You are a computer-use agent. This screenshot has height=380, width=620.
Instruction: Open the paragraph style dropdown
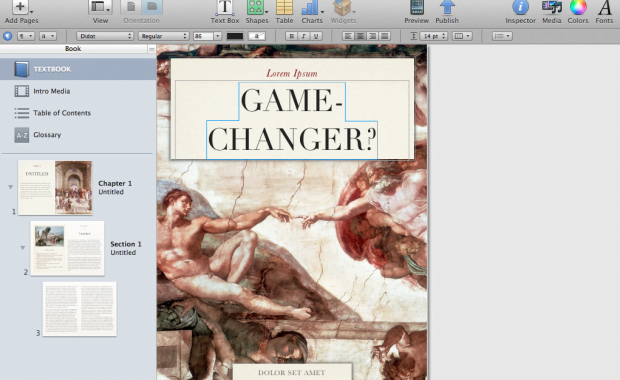click(x=26, y=36)
